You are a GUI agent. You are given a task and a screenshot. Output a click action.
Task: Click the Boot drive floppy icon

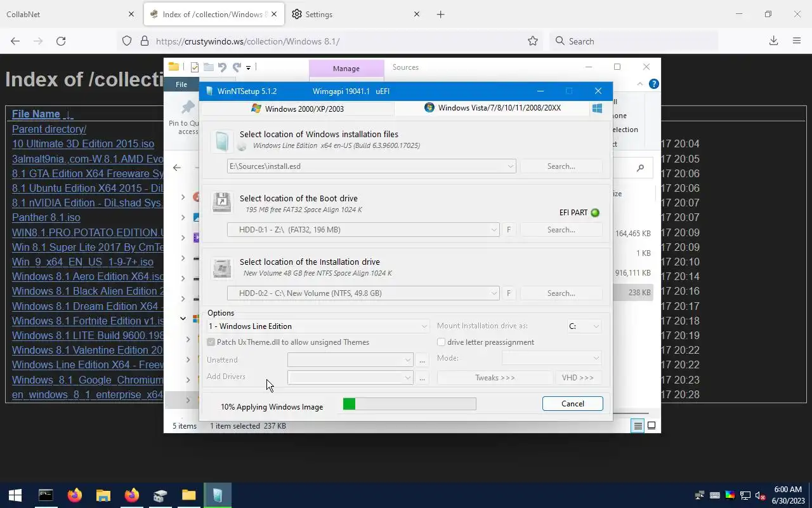221,203
